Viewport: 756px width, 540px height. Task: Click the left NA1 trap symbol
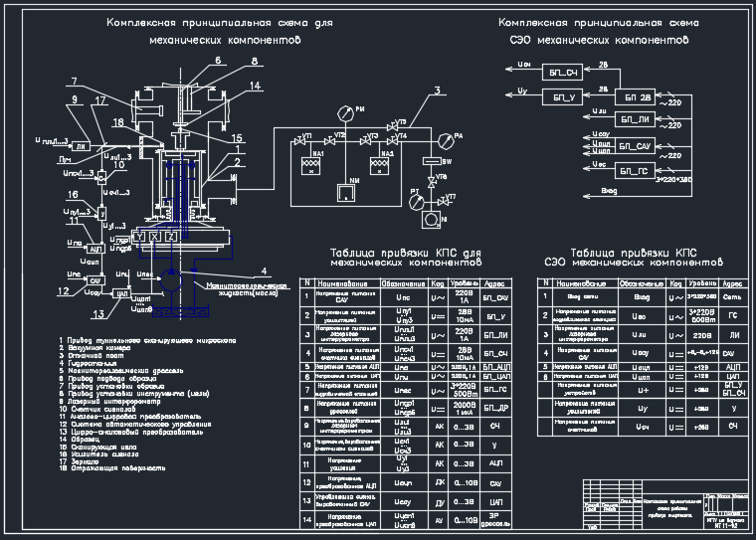pyautogui.click(x=310, y=166)
